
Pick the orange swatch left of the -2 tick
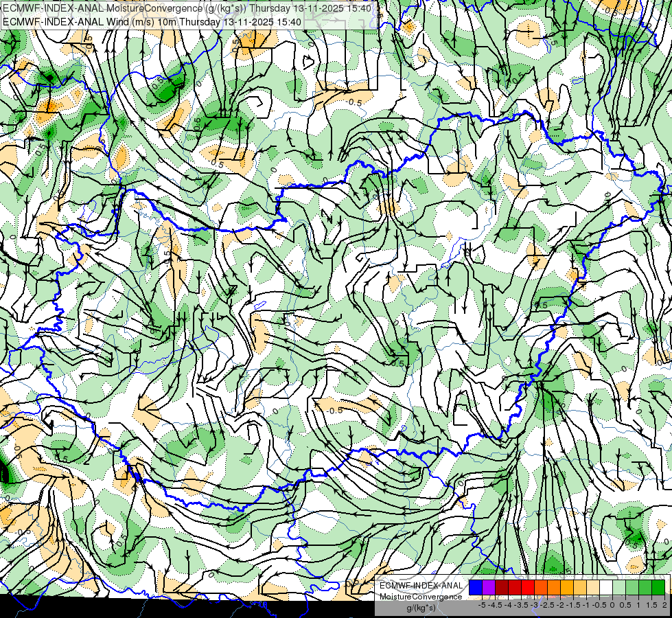pos(554,587)
